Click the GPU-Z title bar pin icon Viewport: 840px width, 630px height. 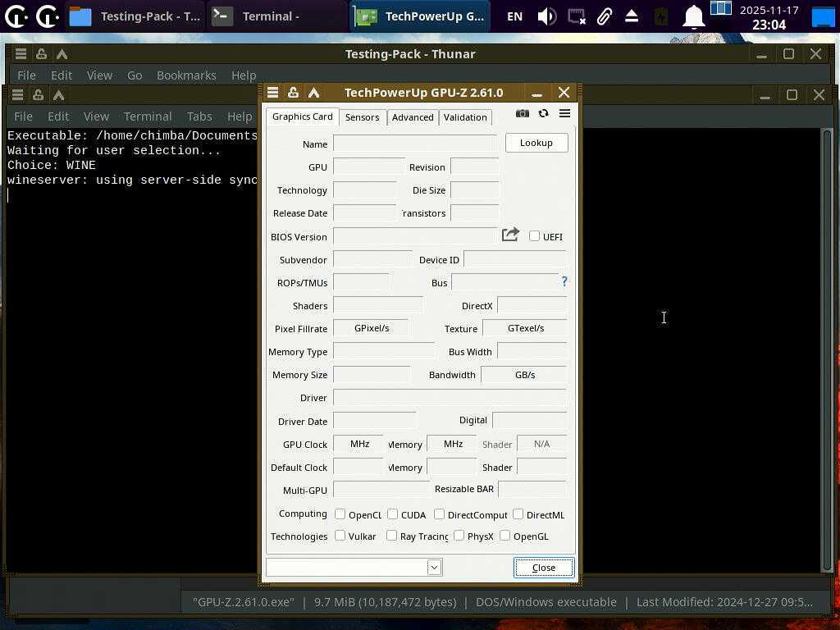tap(293, 92)
